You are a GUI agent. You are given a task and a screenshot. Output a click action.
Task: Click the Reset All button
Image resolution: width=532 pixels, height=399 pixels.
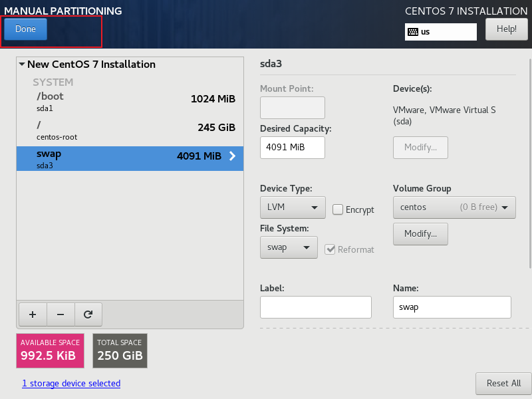(503, 384)
